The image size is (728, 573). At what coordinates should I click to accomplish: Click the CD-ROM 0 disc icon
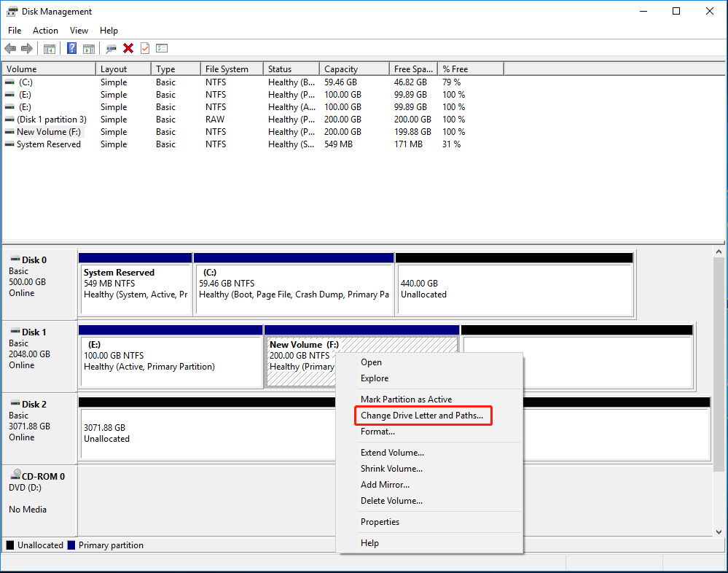pos(16,474)
